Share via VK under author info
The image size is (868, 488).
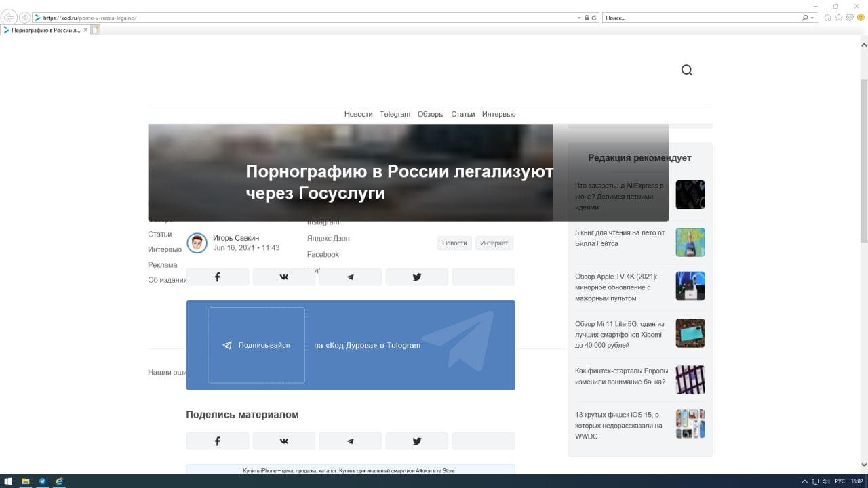point(284,277)
